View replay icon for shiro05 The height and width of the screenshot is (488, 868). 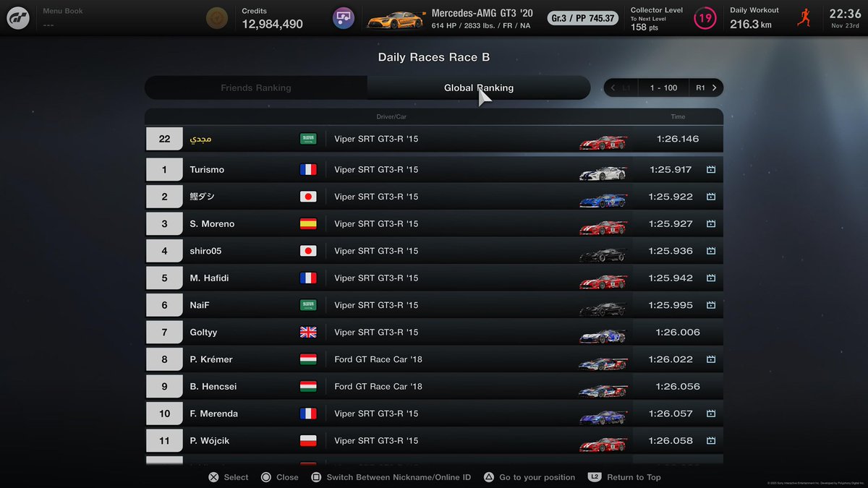coord(710,251)
